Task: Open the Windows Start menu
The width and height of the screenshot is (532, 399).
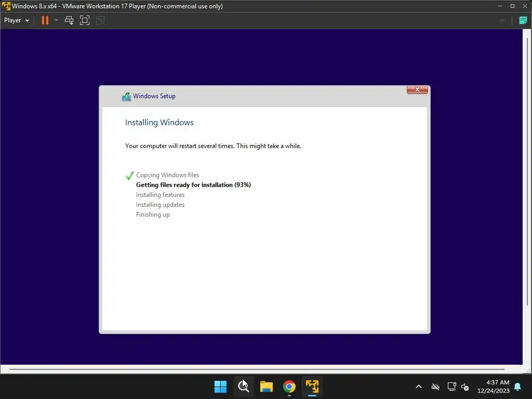Action: (220, 387)
